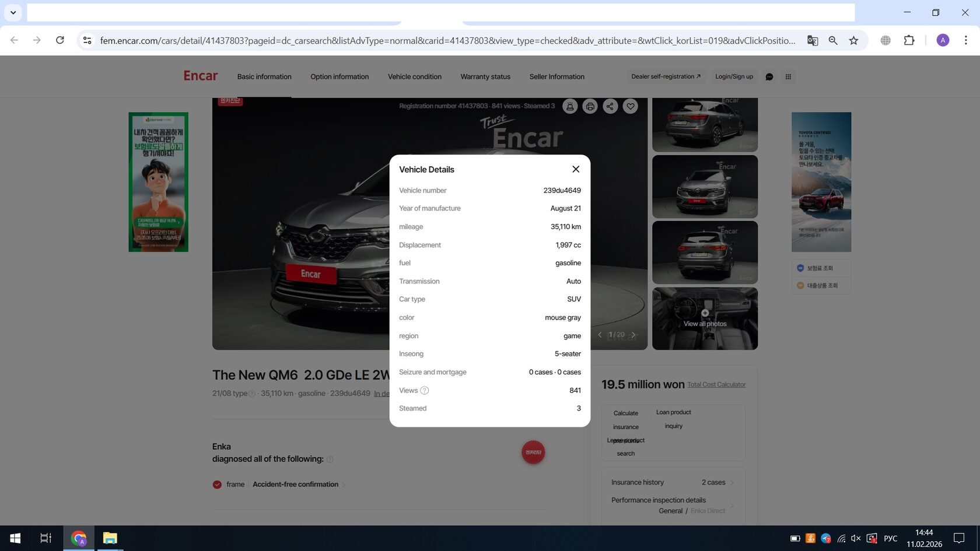Go back with the browser back arrow
The image size is (980, 551).
14,40
